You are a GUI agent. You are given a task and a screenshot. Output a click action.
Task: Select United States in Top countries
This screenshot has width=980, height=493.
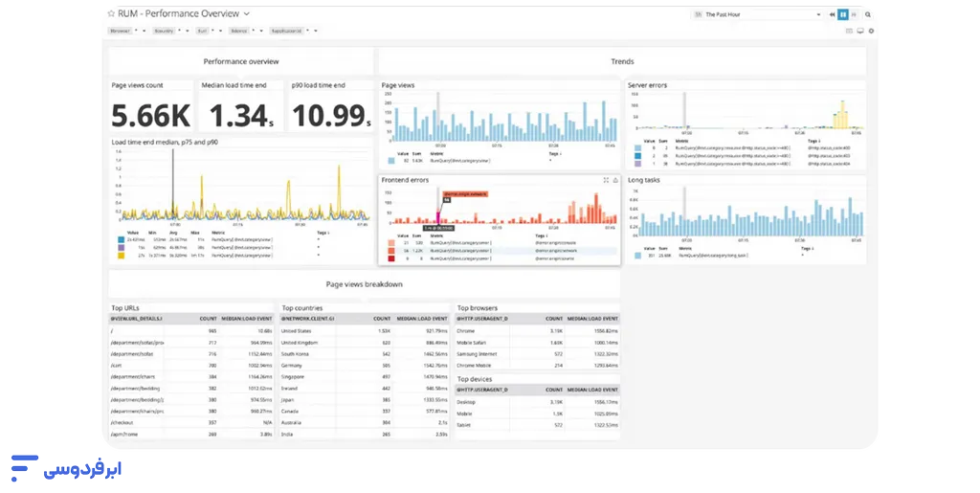click(365, 331)
